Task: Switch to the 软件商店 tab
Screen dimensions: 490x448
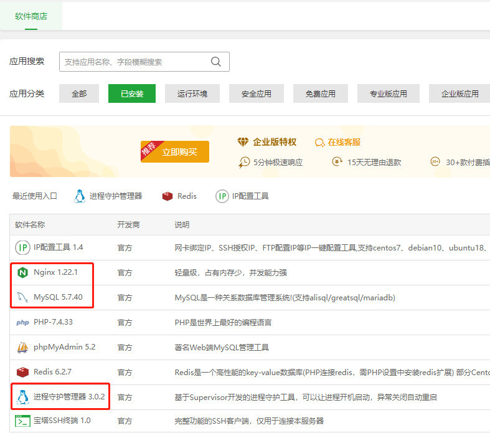Action: [x=31, y=16]
